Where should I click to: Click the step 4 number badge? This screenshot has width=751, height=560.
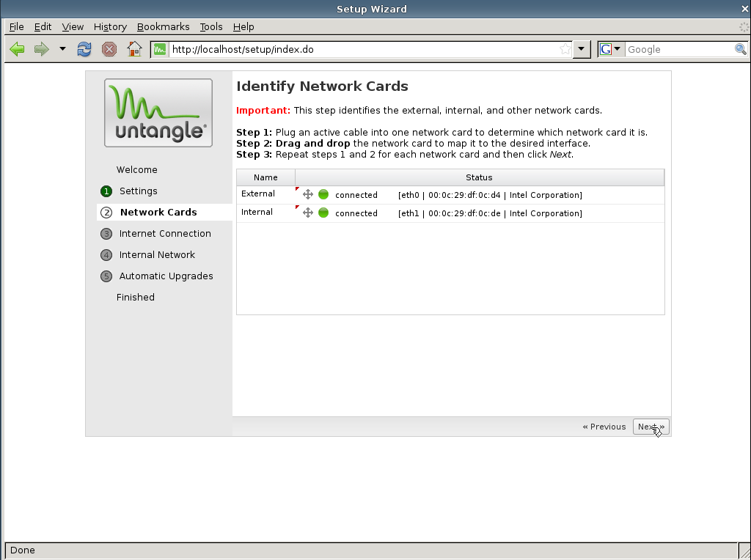pos(106,255)
